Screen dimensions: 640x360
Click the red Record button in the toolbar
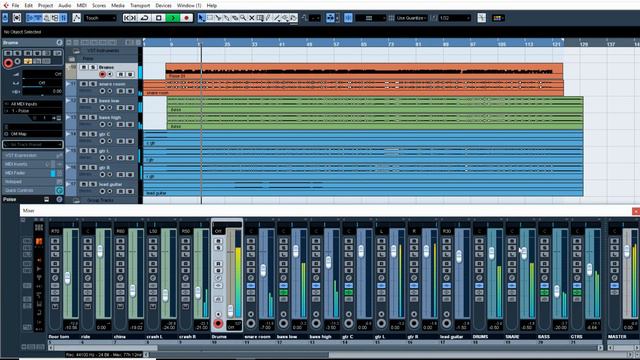pos(187,18)
